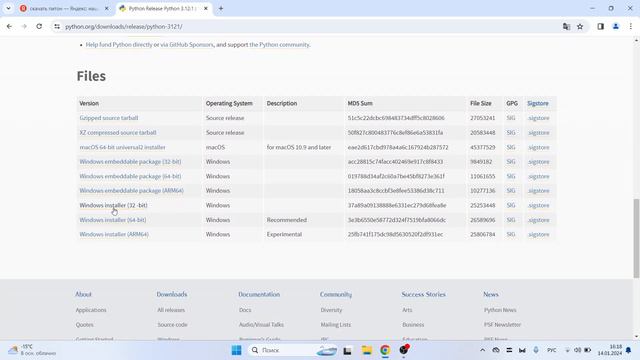
Task: Download Windows installer (64-bit)
Action: [x=113, y=220]
